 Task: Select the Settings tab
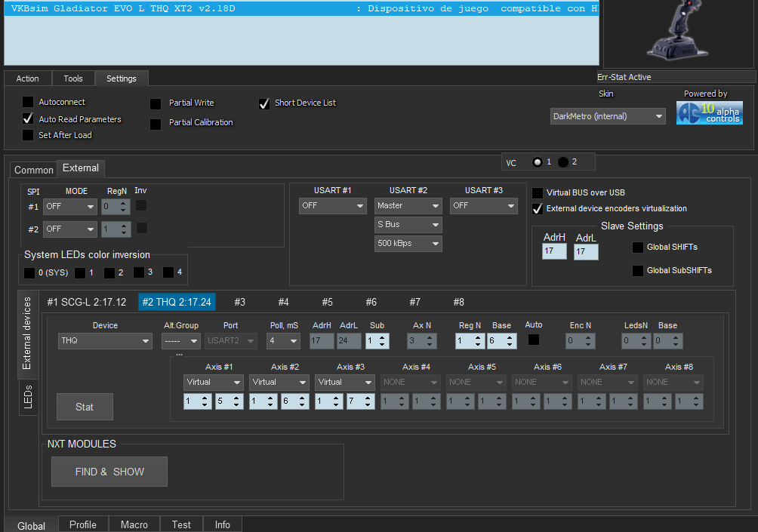[122, 78]
